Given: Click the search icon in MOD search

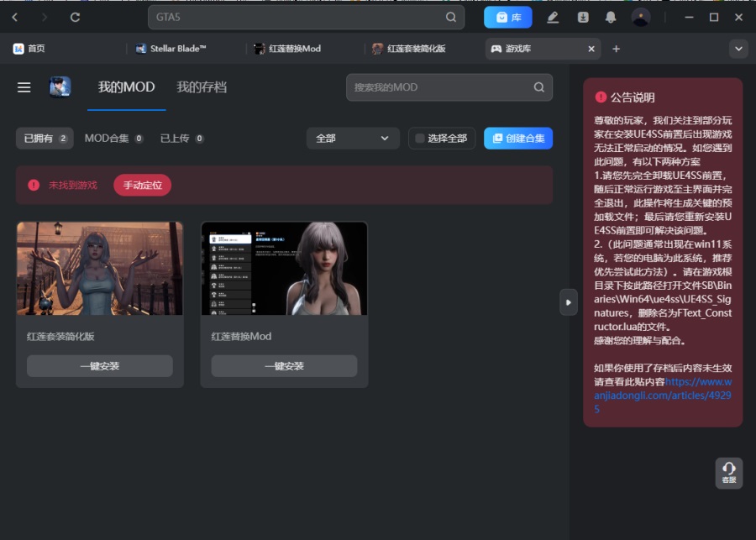Looking at the screenshot, I should click(x=539, y=87).
